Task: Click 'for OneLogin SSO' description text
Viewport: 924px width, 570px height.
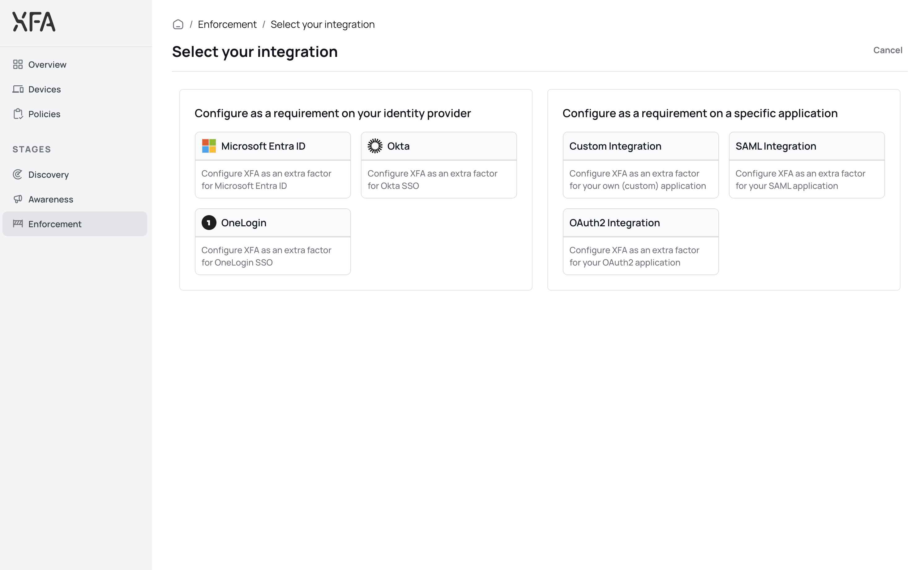Action: pos(237,262)
